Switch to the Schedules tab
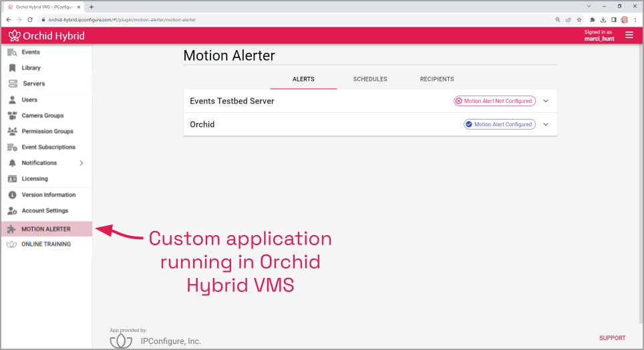 pyautogui.click(x=370, y=79)
